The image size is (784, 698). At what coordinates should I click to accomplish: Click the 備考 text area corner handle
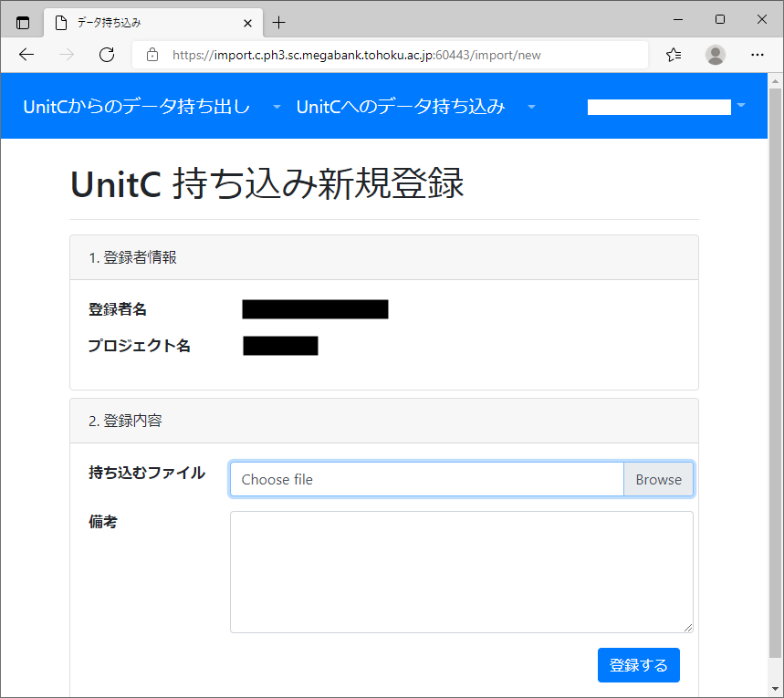tap(688, 628)
